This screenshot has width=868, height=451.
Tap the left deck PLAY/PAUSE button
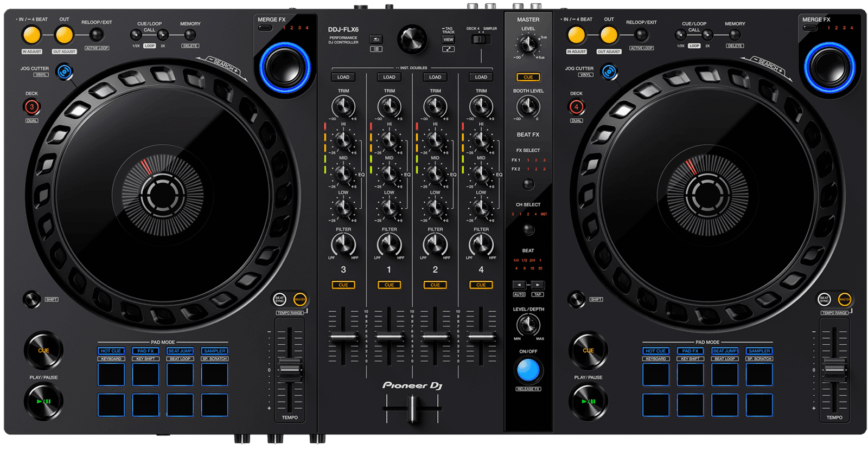click(x=43, y=402)
